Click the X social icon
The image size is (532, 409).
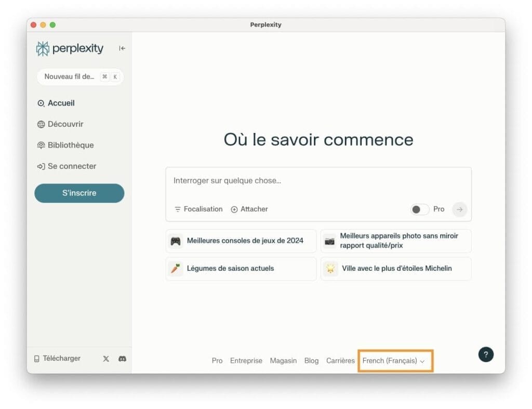(x=106, y=359)
